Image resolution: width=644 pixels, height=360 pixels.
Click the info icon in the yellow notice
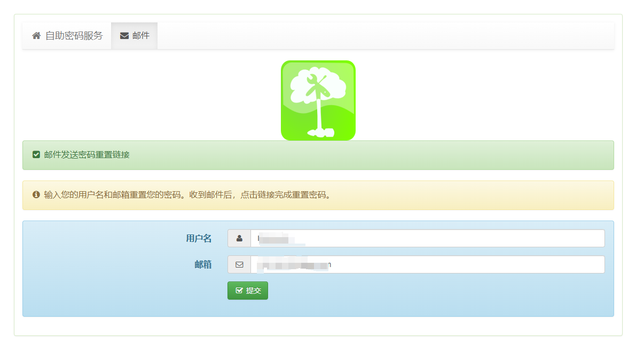click(36, 195)
